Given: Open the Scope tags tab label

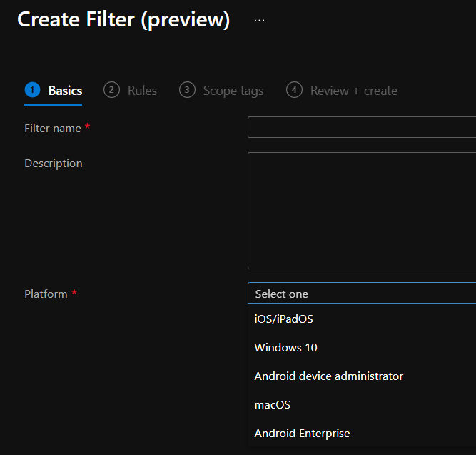Looking at the screenshot, I should pos(233,91).
